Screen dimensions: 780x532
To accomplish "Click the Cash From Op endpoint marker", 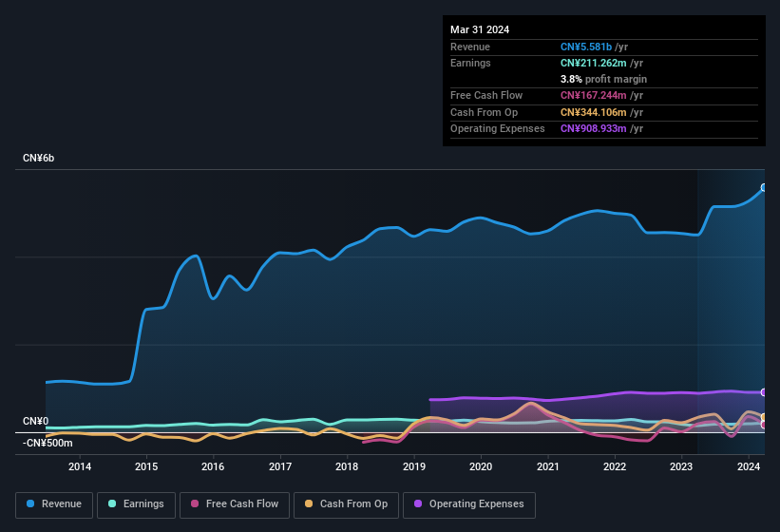I will [764, 417].
